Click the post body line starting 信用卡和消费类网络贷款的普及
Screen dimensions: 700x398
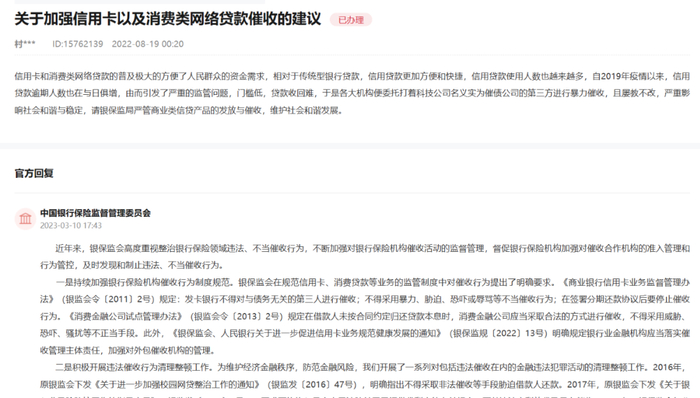(x=352, y=76)
